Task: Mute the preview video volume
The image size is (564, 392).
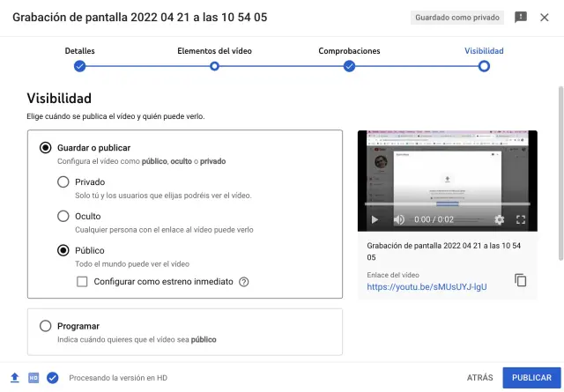Action: [x=398, y=219]
